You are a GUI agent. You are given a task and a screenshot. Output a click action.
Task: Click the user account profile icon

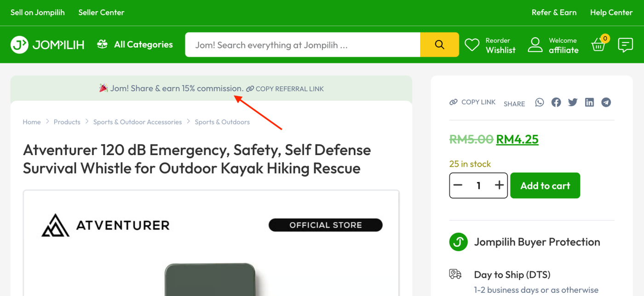pos(535,45)
